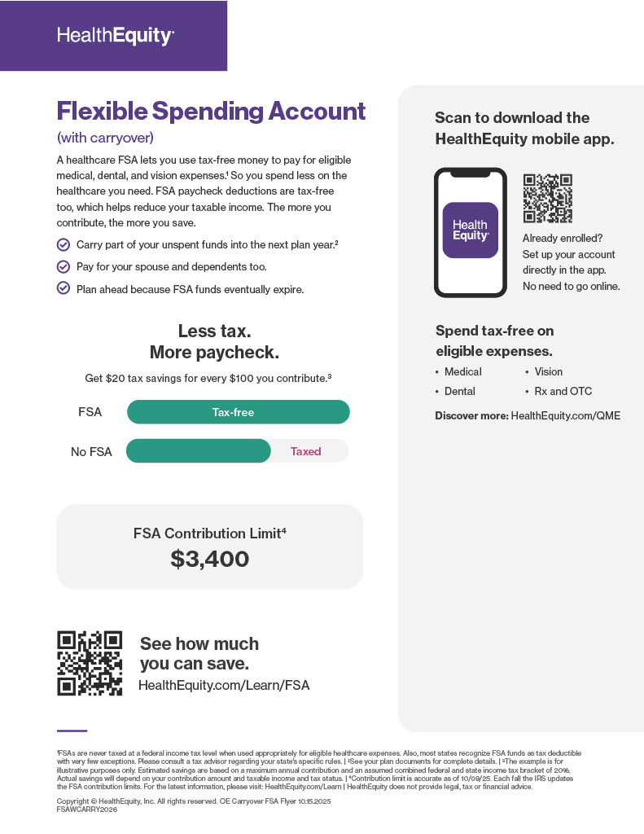Open the HealthEquity.com/QME link

[x=565, y=415]
